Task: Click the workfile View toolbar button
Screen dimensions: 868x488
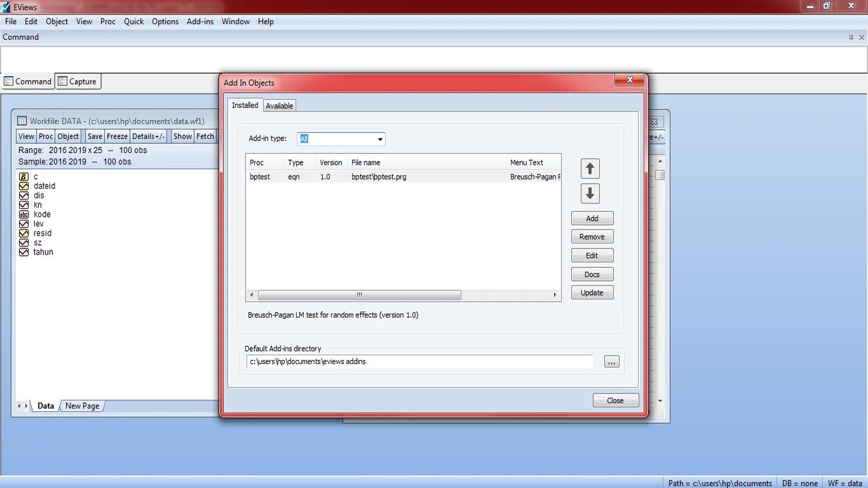Action: click(x=26, y=136)
